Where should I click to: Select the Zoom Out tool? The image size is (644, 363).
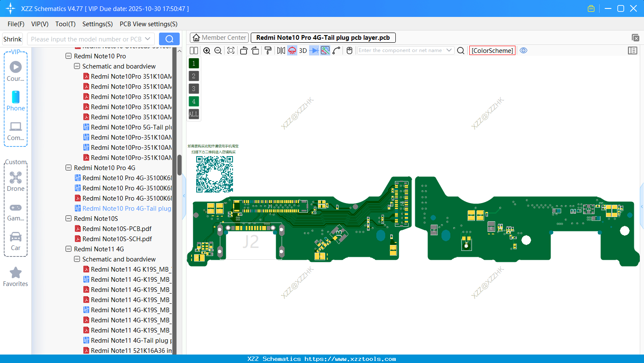click(217, 50)
